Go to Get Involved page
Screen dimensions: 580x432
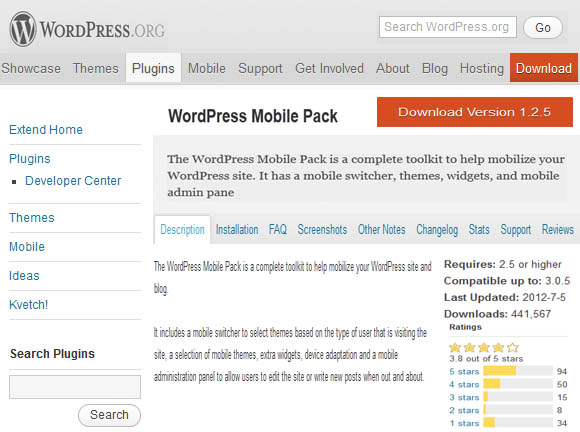click(x=329, y=68)
